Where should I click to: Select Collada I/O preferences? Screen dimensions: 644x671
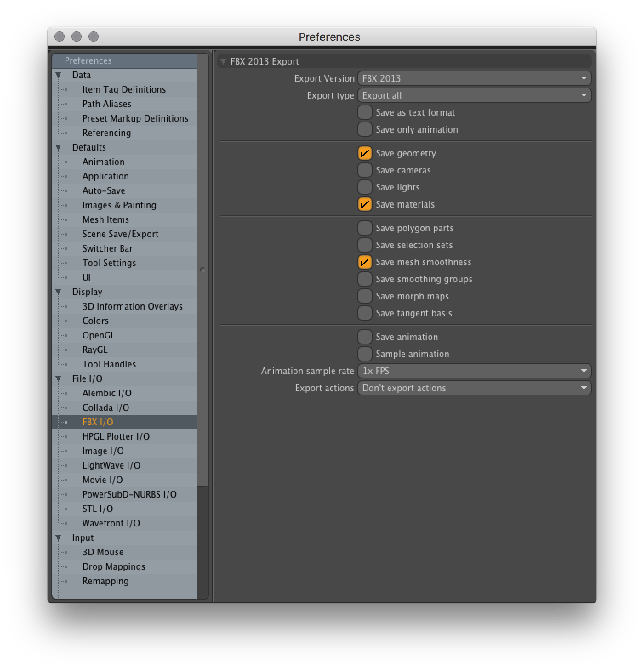pos(124,408)
